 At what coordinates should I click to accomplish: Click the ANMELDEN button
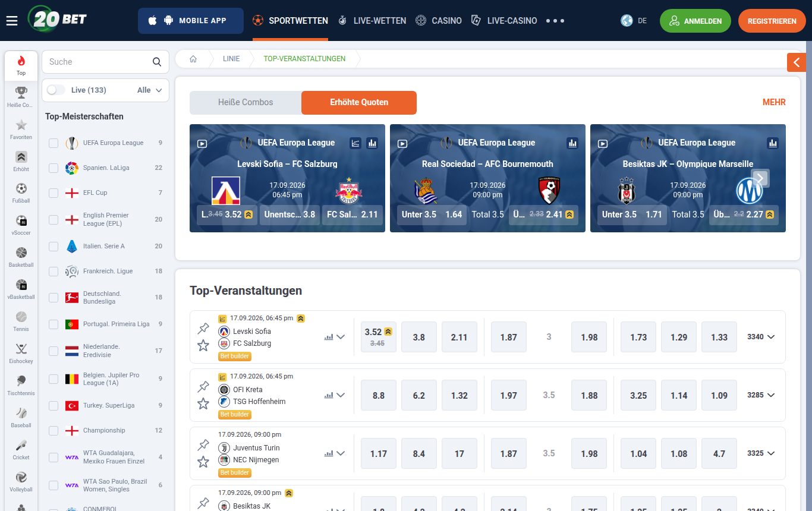tap(695, 21)
